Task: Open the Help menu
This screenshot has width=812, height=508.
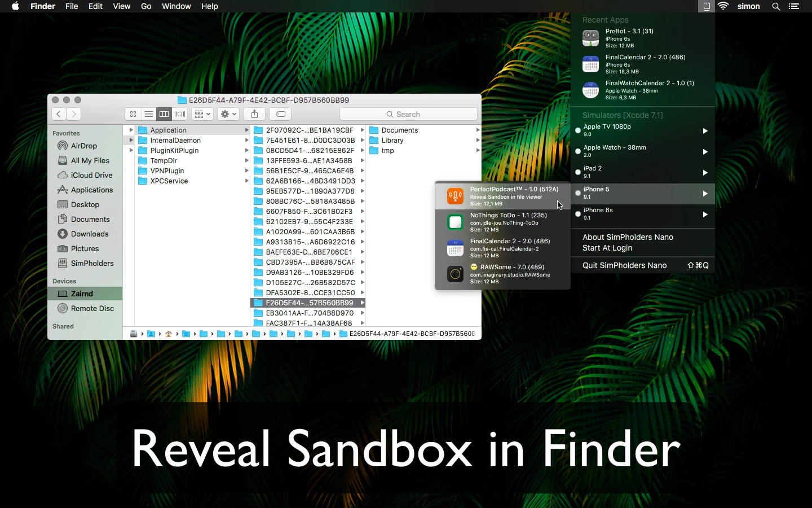Action: (x=209, y=6)
